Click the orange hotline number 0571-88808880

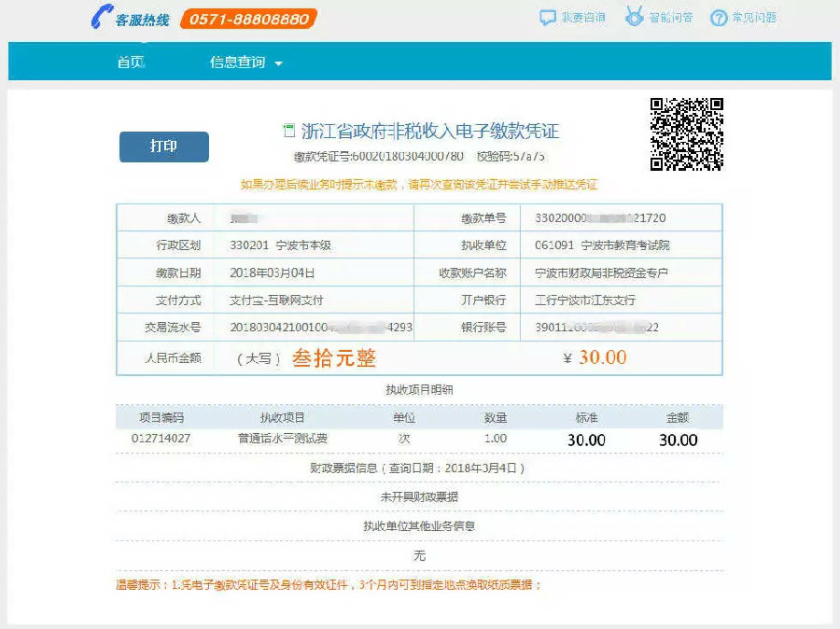pyautogui.click(x=247, y=19)
